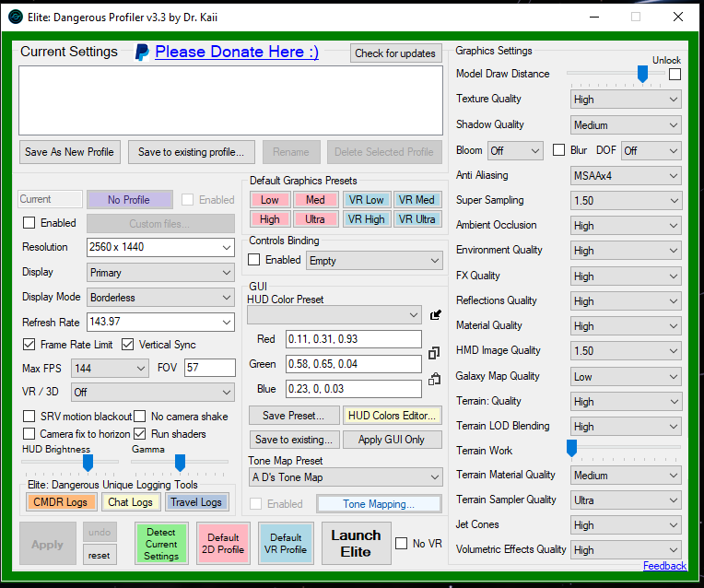Screen dimensions: 704x588
Task: Toggle Vertical Sync checkbox
Action: coord(127,345)
